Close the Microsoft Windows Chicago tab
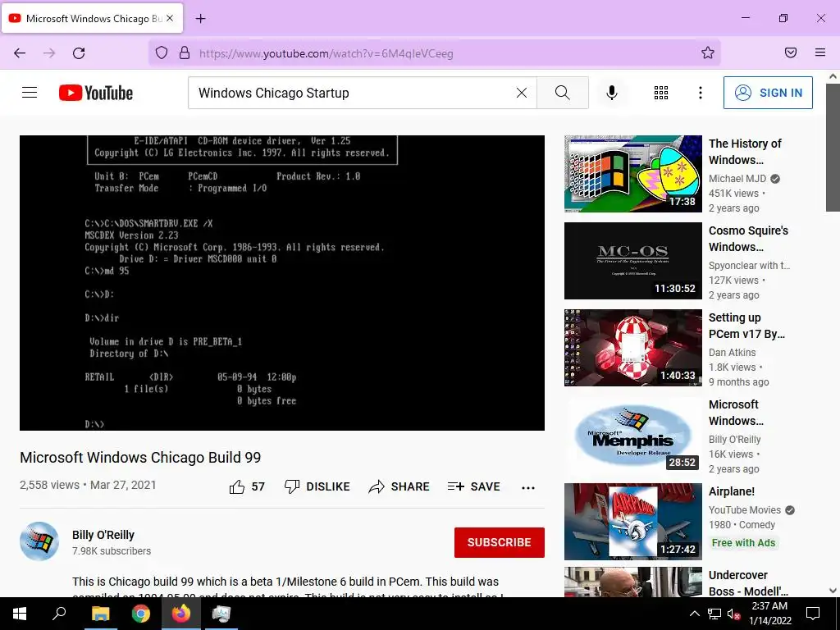Screen dimensions: 840x630 [x=170, y=18]
